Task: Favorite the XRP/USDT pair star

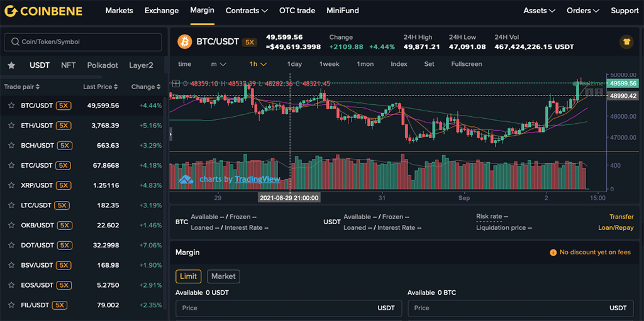Action: point(11,185)
